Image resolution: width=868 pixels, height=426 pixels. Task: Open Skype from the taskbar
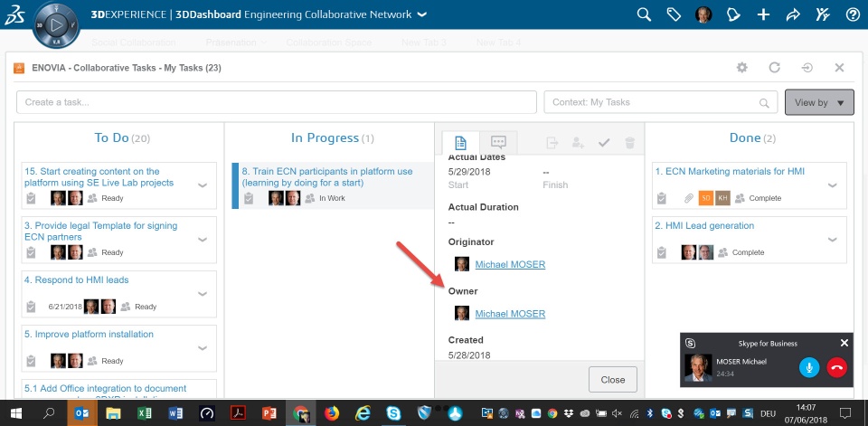pos(393,412)
